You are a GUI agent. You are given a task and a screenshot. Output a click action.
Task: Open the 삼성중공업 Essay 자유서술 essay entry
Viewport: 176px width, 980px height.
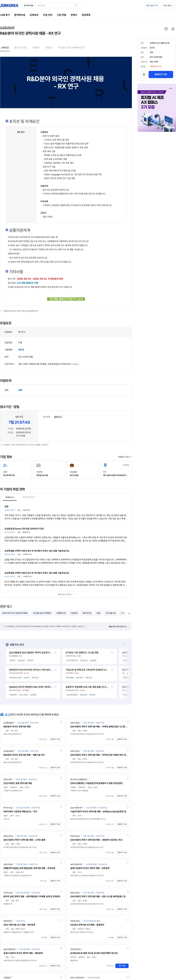[24, 528]
